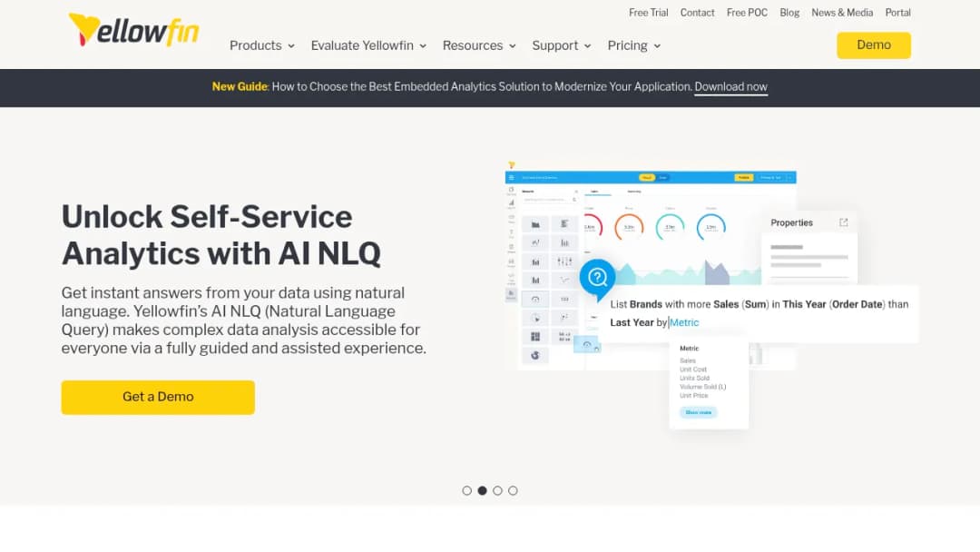Expand the Support dropdown chevron

tap(587, 46)
